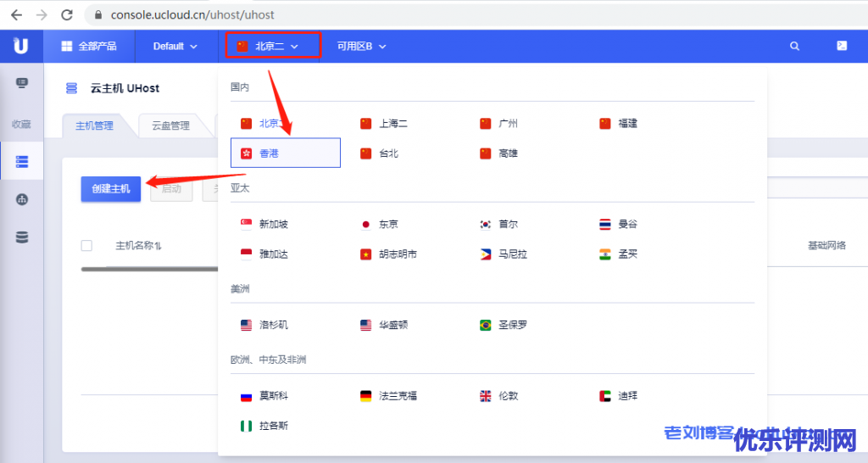Collapse the 北京二 region dropdown
Screen dimensions: 868x463
click(272, 47)
